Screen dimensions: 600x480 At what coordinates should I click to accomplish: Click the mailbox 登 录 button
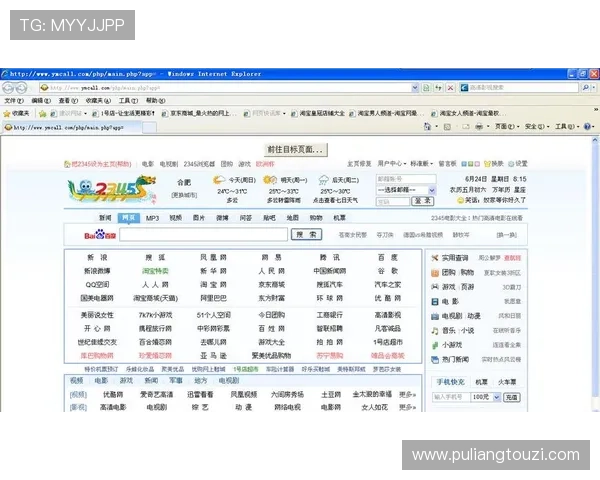(423, 201)
